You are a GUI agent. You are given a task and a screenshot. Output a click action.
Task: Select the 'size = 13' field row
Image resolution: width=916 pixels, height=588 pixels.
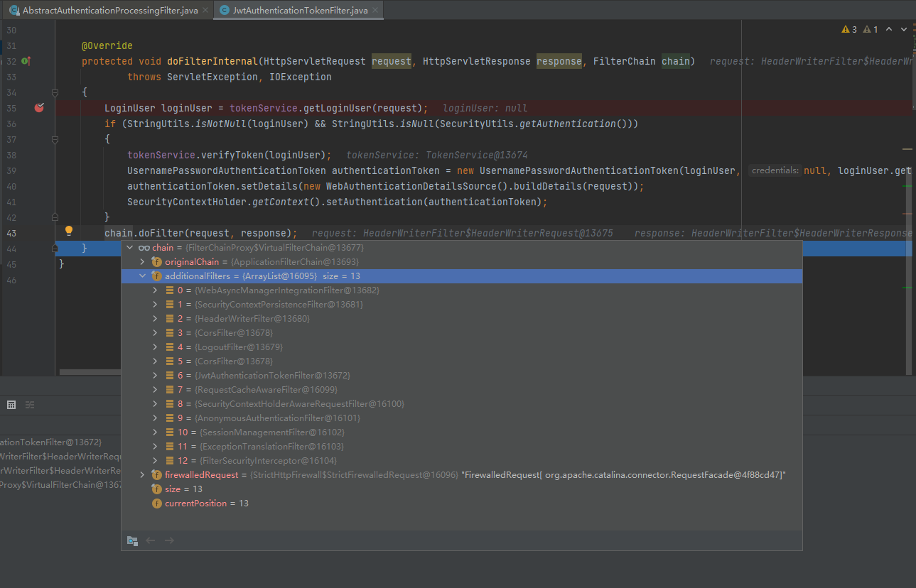(x=462, y=489)
